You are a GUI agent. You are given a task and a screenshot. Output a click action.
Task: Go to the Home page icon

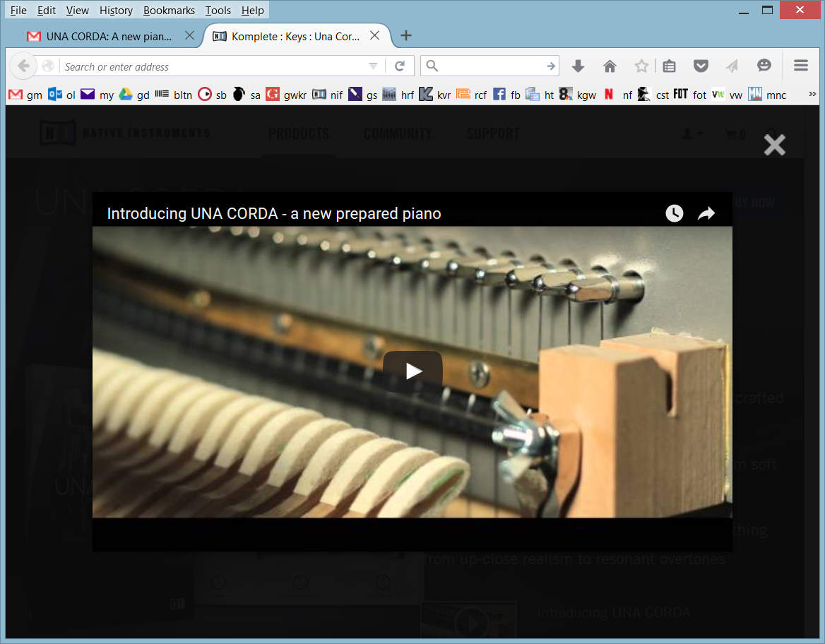click(x=610, y=66)
